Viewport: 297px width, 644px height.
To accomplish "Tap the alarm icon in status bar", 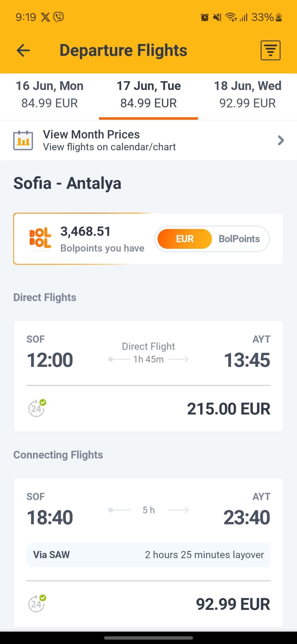I will pyautogui.click(x=205, y=17).
